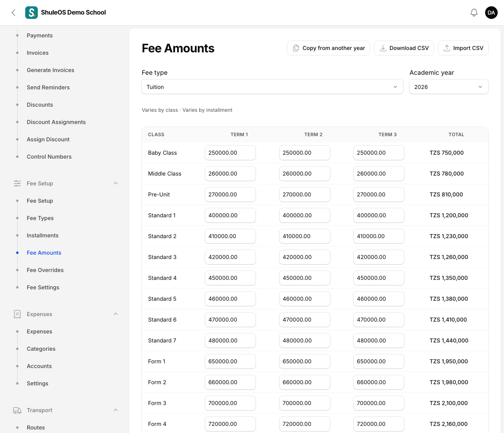Viewport: 504px width, 433px height.
Task: Edit Pre-Unit Term 3 amount
Action: (379, 194)
